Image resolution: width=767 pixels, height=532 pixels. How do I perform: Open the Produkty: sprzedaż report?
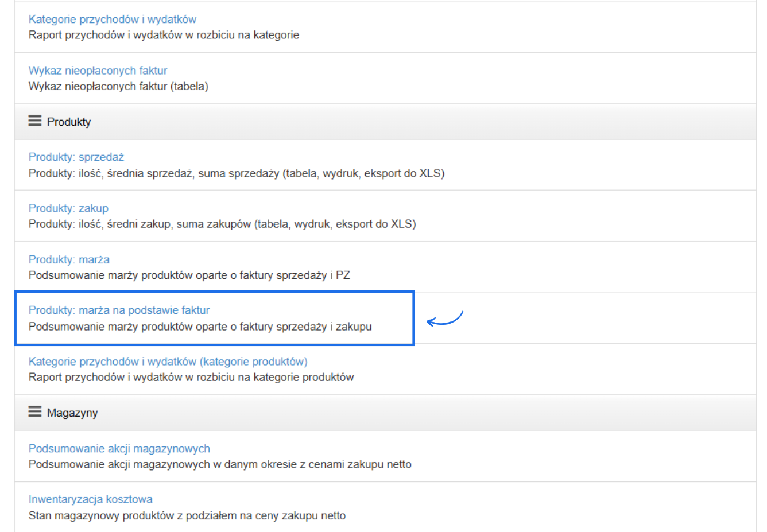(76, 157)
